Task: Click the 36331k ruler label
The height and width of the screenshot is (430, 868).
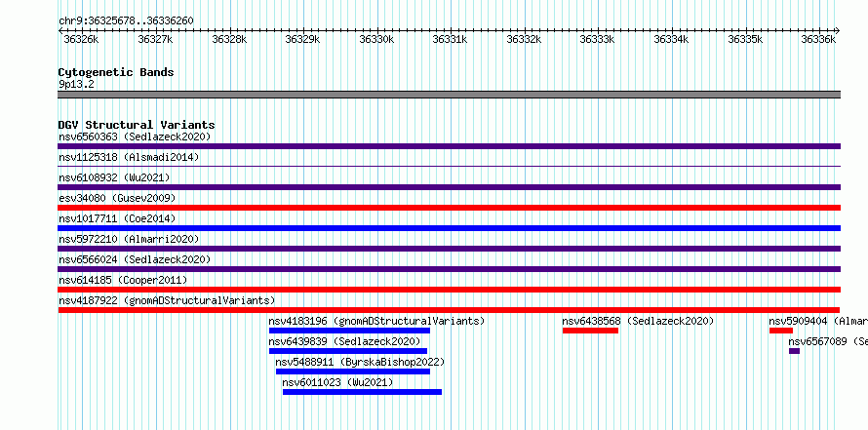Action: pos(450,39)
